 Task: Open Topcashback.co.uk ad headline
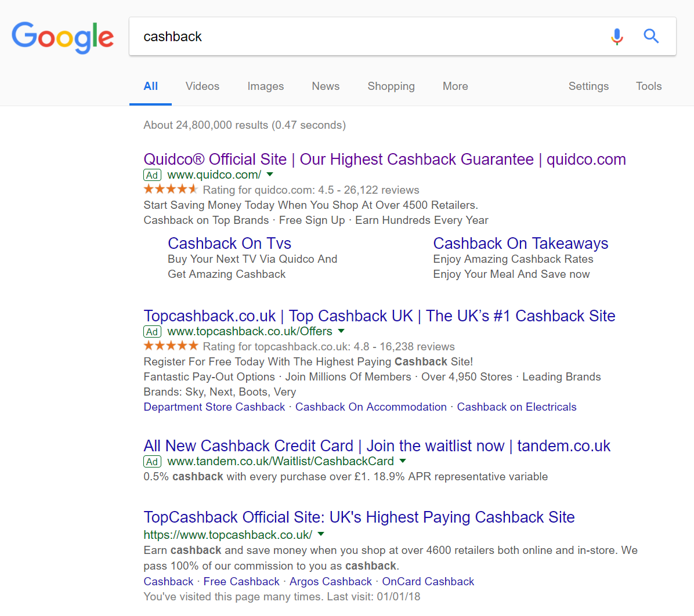[x=379, y=316]
